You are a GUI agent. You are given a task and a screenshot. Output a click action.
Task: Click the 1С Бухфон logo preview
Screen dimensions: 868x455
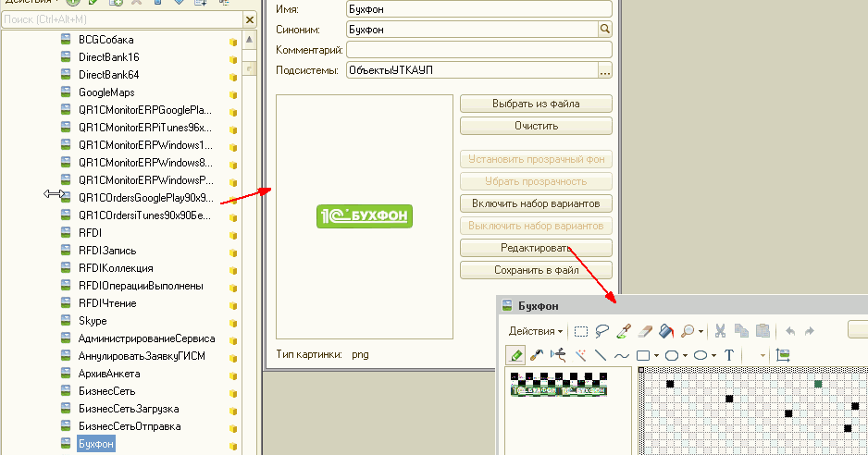pyautogui.click(x=365, y=215)
